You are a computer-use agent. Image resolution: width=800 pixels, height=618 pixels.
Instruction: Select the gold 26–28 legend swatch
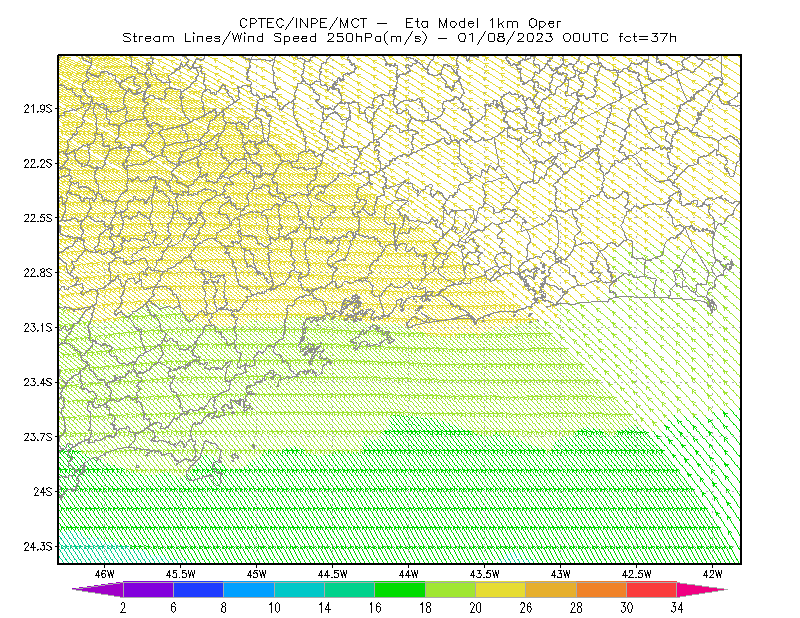click(x=551, y=589)
